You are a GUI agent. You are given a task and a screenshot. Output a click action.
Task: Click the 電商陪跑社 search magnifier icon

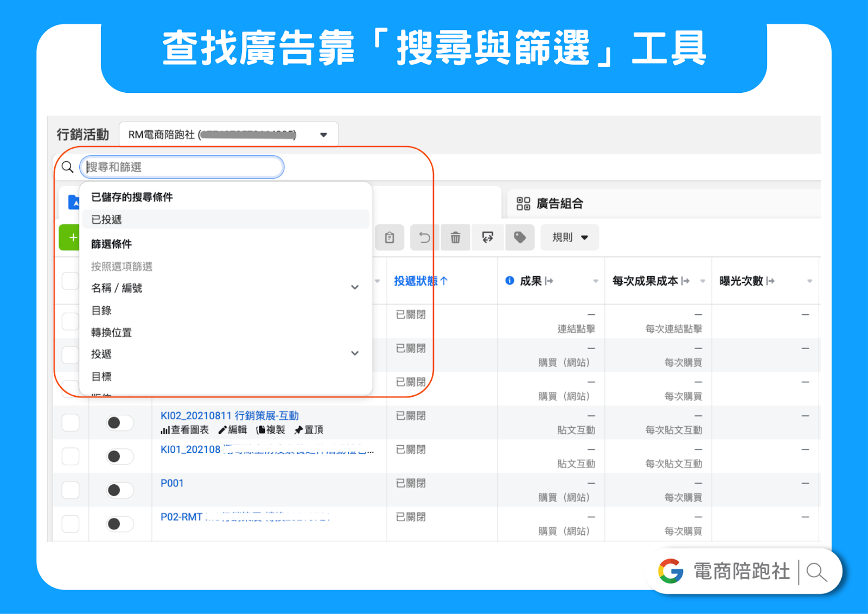[816, 572]
